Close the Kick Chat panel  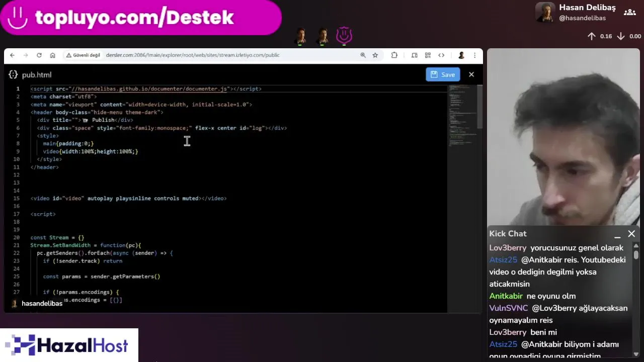tap(631, 234)
